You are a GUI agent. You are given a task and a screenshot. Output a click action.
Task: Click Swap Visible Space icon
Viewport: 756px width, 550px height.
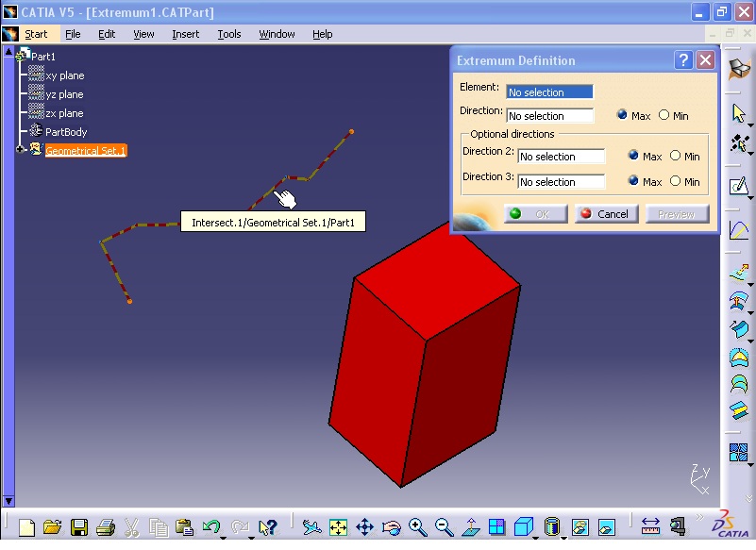[607, 527]
